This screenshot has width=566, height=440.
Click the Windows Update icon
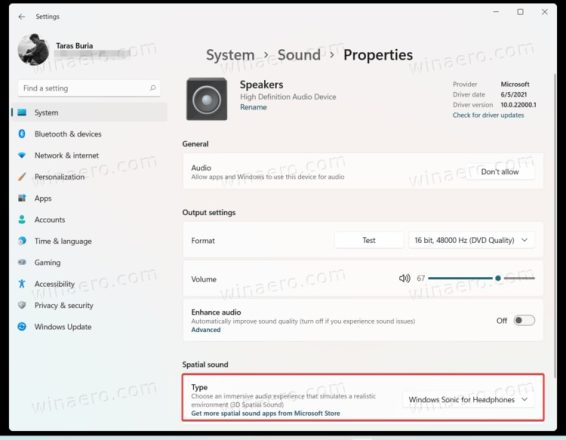[x=22, y=327]
